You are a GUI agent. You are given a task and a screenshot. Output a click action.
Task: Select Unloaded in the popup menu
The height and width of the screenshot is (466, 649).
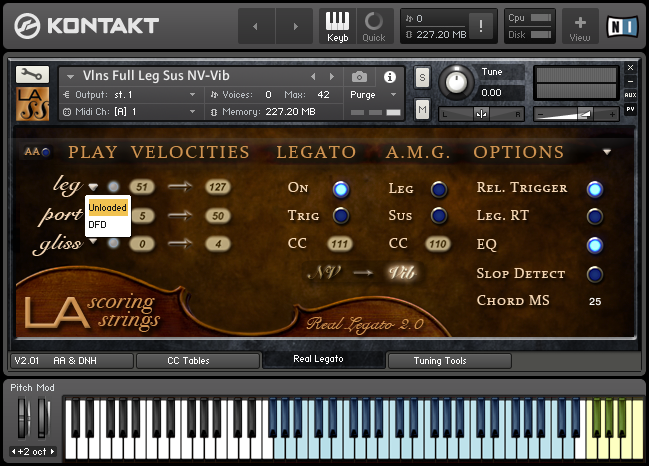coord(108,207)
